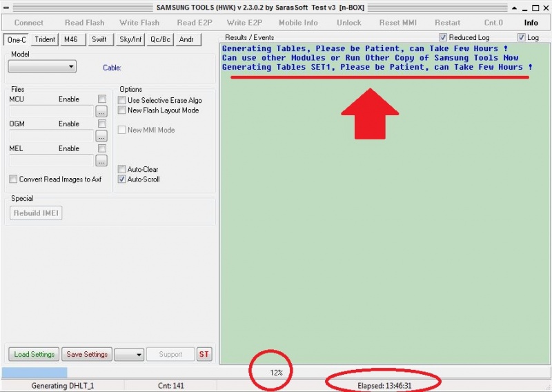Switch to the One-C tab

coord(17,39)
